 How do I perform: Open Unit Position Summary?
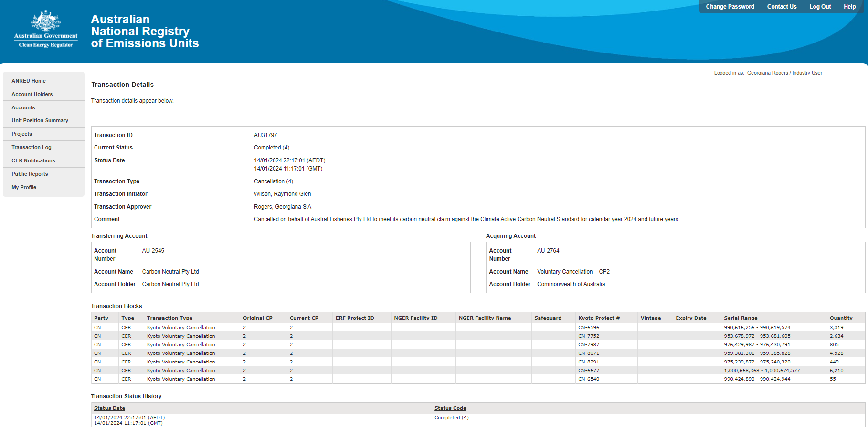(40, 120)
